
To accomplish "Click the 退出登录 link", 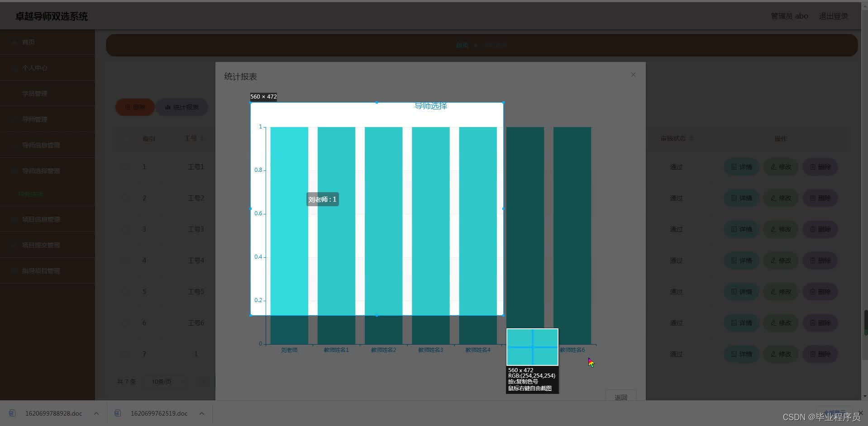I will (833, 16).
